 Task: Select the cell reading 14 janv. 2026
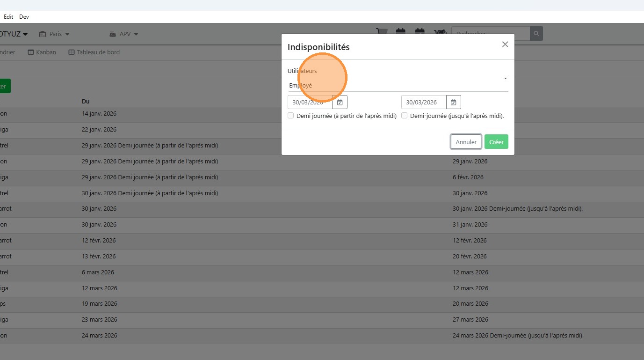point(99,114)
